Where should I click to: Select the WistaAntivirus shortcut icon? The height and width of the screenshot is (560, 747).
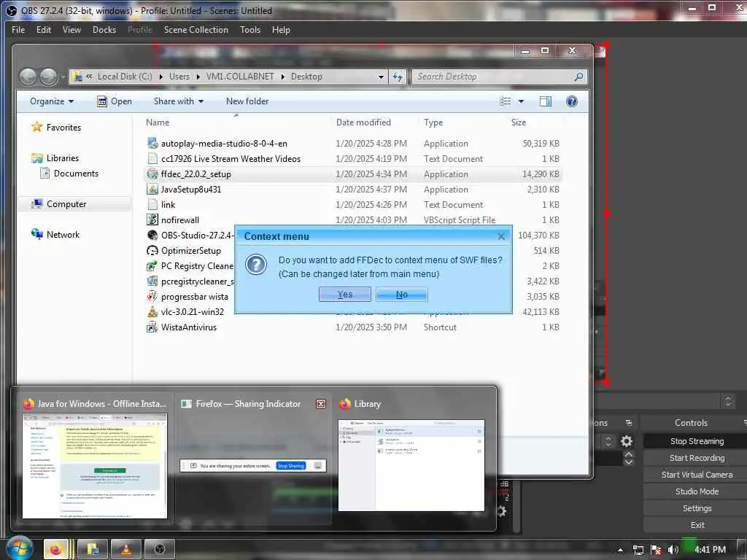(152, 327)
